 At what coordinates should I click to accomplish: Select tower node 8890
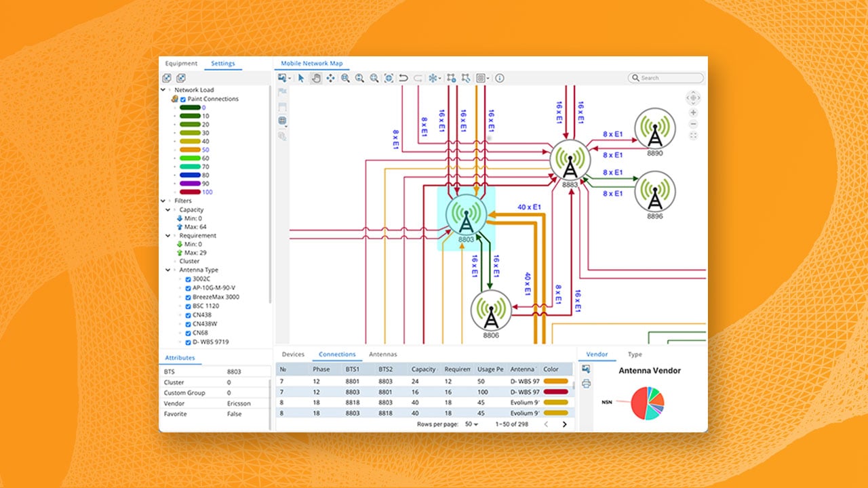(654, 129)
